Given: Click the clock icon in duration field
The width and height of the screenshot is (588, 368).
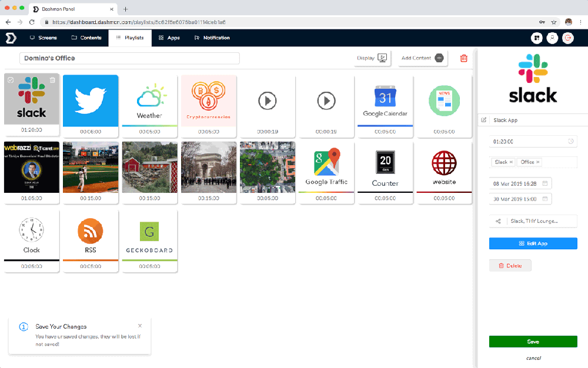Looking at the screenshot, I should [571, 141].
